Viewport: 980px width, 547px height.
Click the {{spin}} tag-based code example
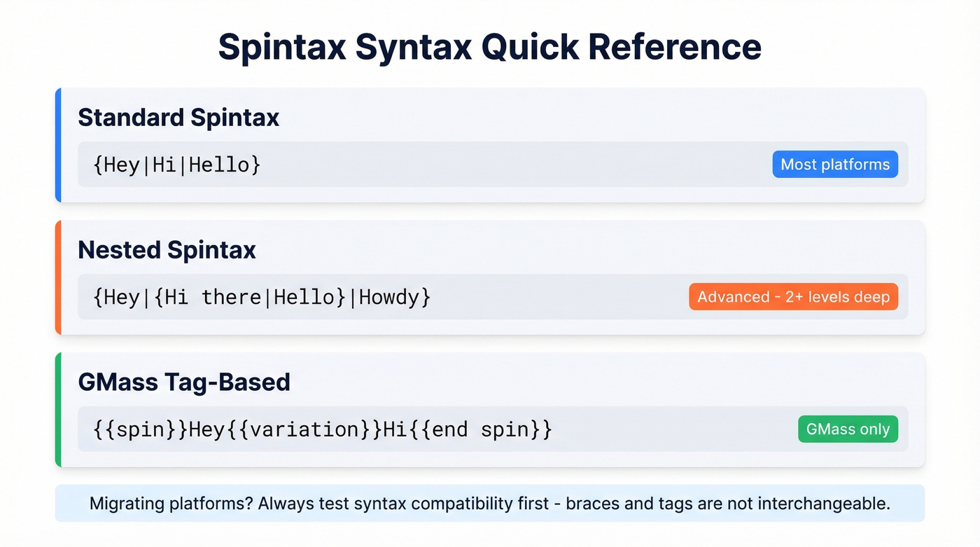(x=318, y=429)
